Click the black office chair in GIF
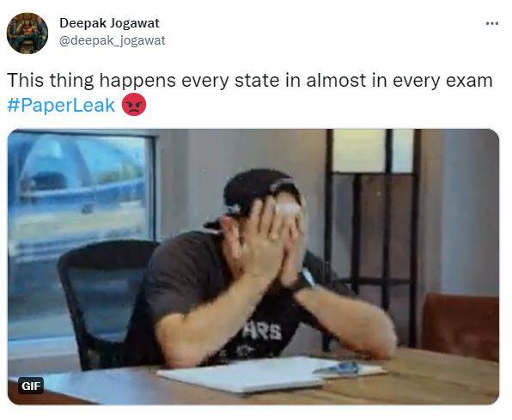512x420 pixels. click(x=101, y=302)
